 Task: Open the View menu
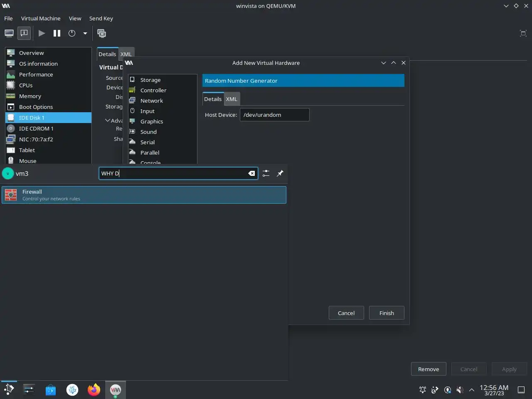(75, 18)
